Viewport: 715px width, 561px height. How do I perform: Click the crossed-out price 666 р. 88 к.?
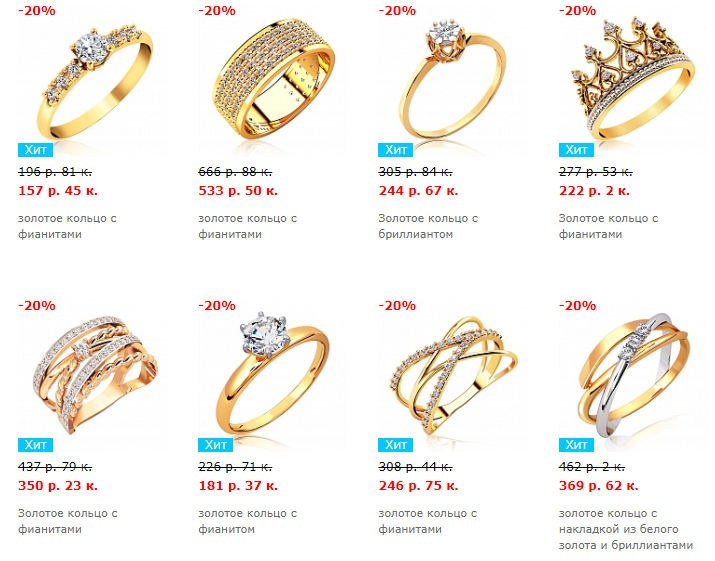(x=235, y=172)
